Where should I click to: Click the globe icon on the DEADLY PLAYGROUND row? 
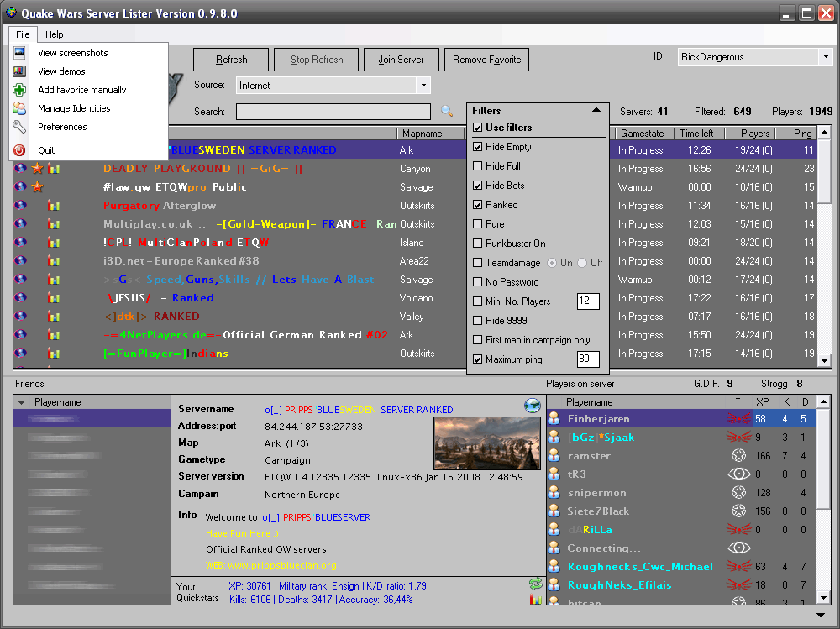click(20, 169)
